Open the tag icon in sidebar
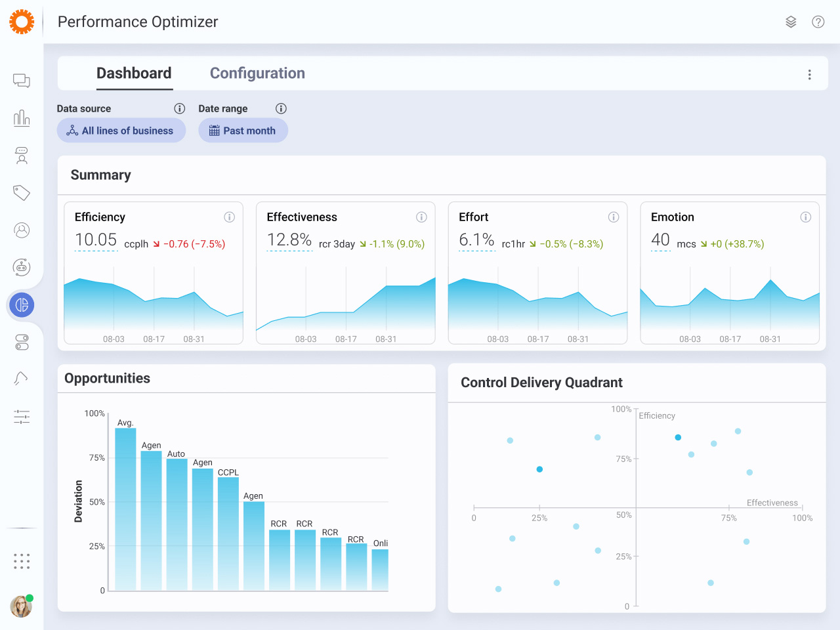This screenshot has height=630, width=840. point(22,193)
